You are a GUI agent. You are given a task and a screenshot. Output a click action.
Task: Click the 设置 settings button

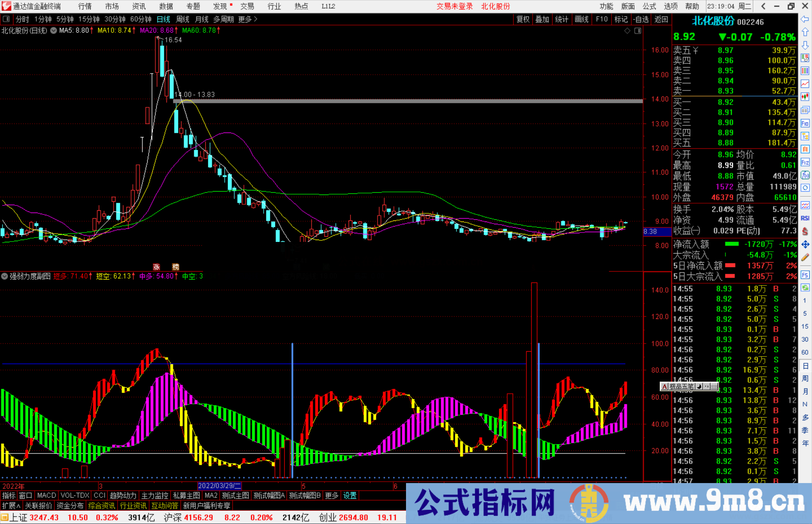point(350,495)
